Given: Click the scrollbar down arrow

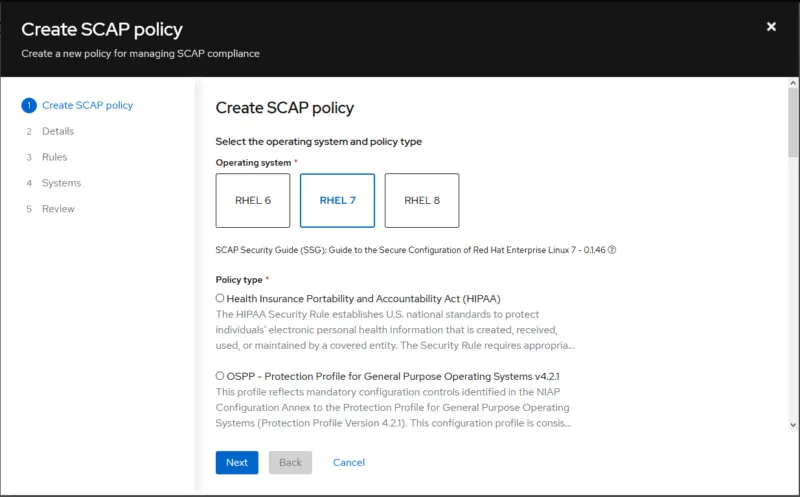Looking at the screenshot, I should tap(793, 425).
